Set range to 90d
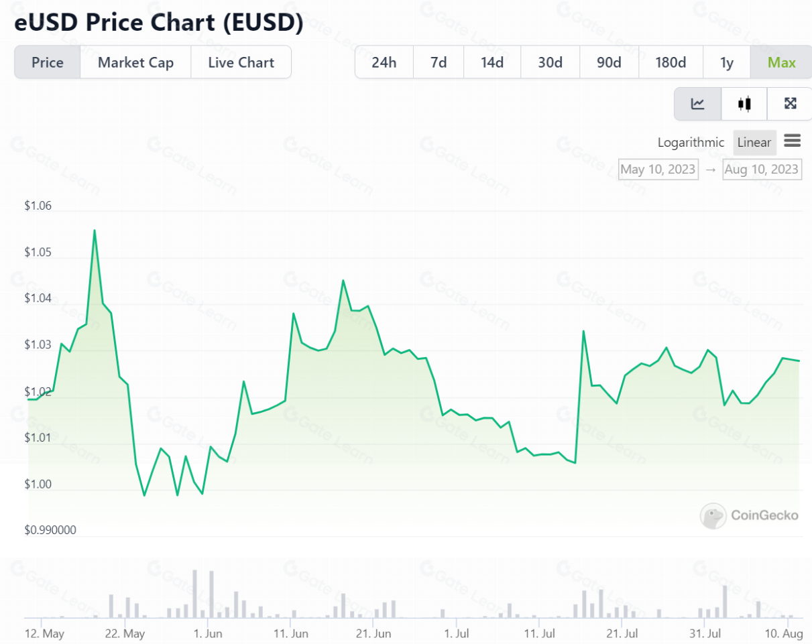Screen dimensions: 812x644 click(x=609, y=63)
